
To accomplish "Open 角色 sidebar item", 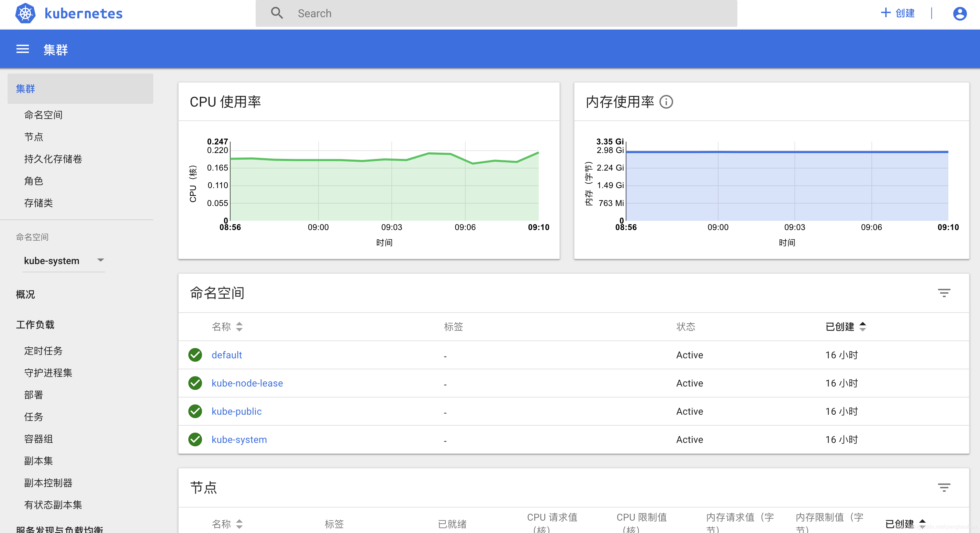I will click(x=33, y=181).
